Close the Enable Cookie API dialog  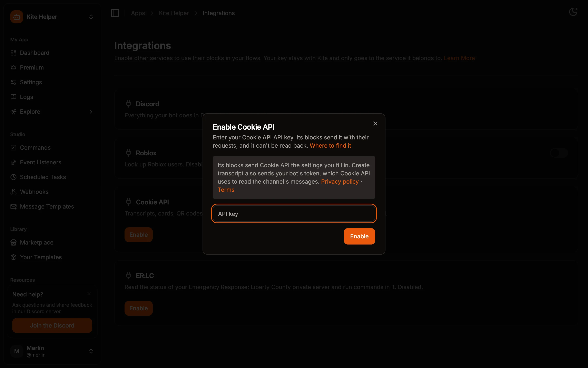tap(375, 123)
